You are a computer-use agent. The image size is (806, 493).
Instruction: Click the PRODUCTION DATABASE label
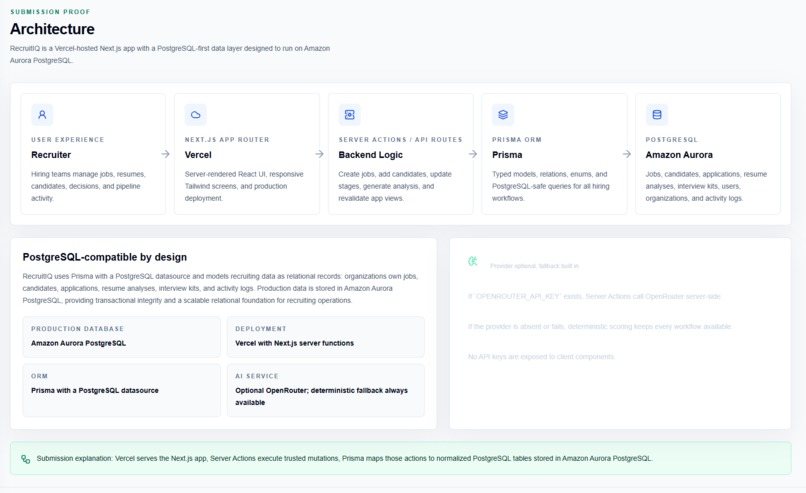(x=77, y=328)
